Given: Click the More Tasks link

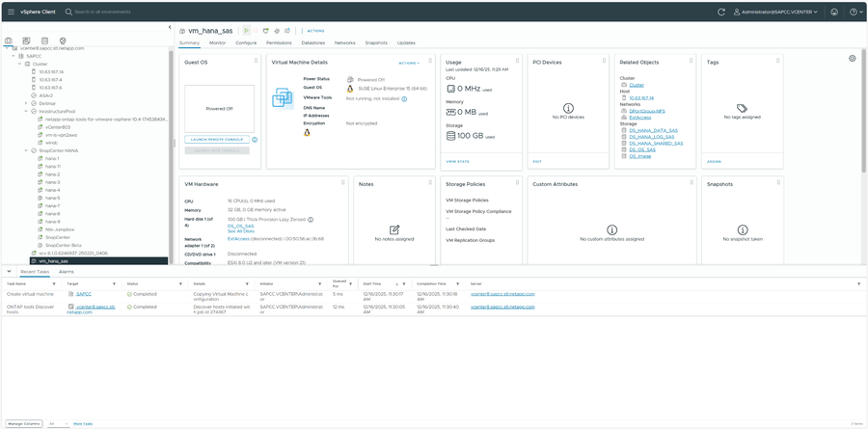Looking at the screenshot, I should (83, 423).
